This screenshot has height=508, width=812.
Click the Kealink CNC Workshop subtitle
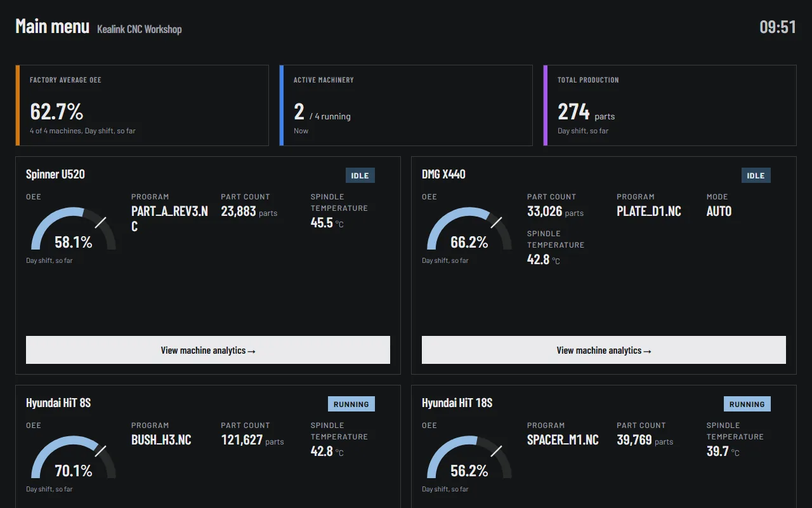pyautogui.click(x=140, y=29)
